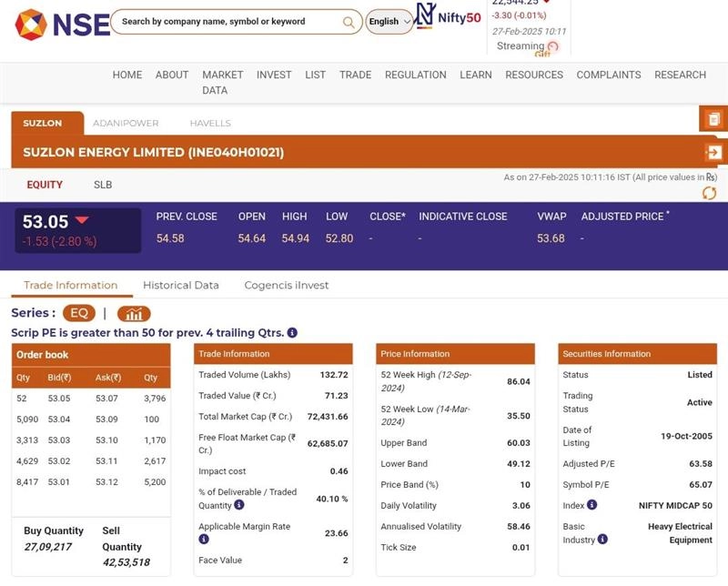The width and height of the screenshot is (728, 586).
Task: Click info icon next to Basic Industry
Action: pyautogui.click(x=602, y=540)
